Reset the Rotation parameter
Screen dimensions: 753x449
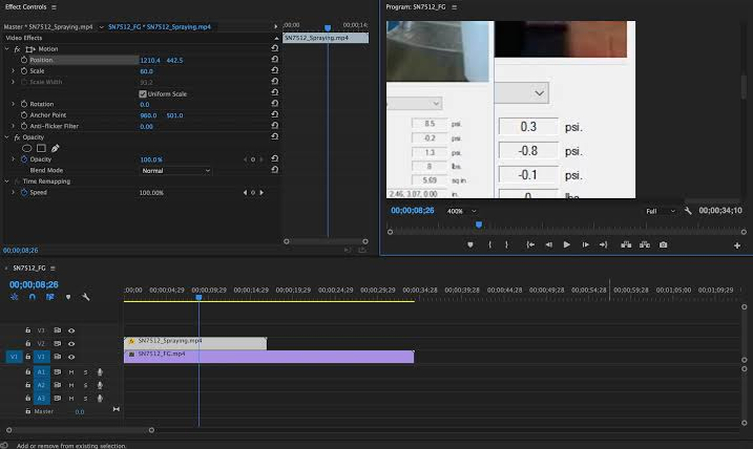(275, 103)
